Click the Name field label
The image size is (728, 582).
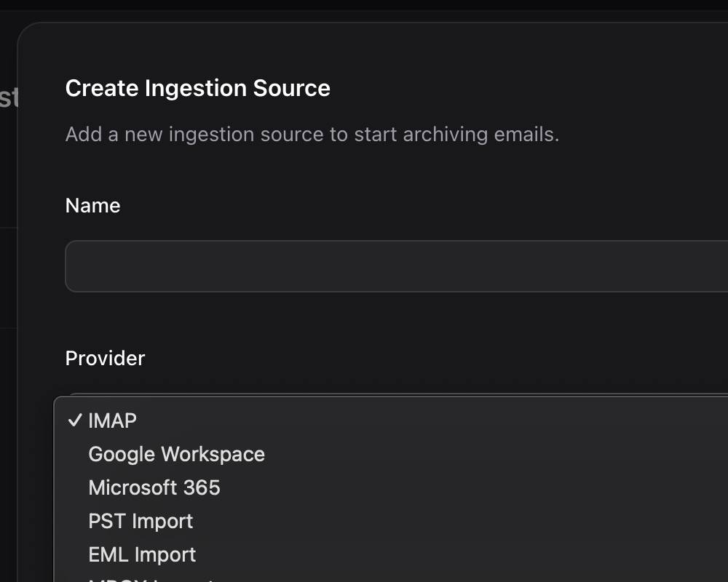pos(92,206)
